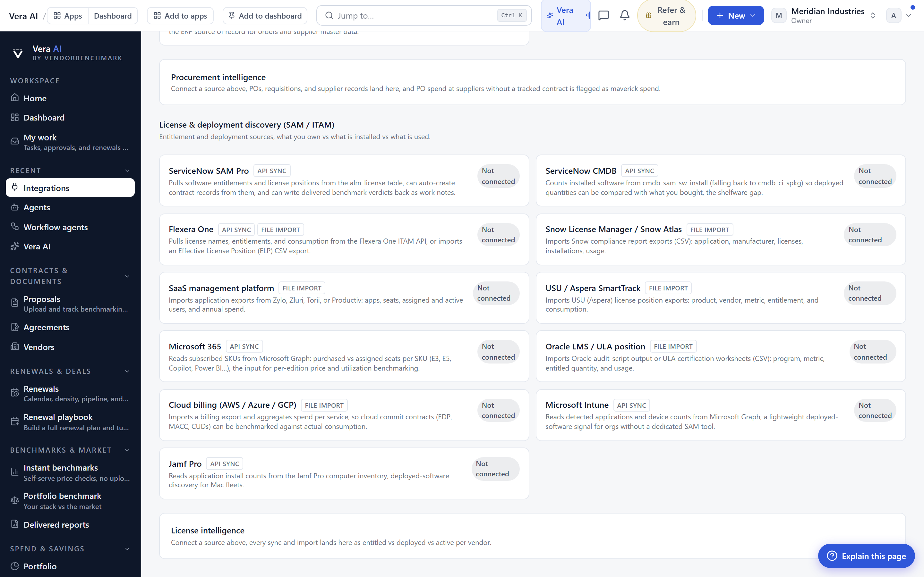Select Integrations in the sidebar
924x577 pixels.
[70, 188]
